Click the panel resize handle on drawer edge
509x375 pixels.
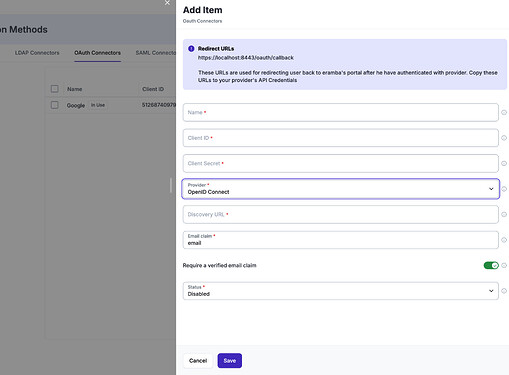pyautogui.click(x=171, y=185)
